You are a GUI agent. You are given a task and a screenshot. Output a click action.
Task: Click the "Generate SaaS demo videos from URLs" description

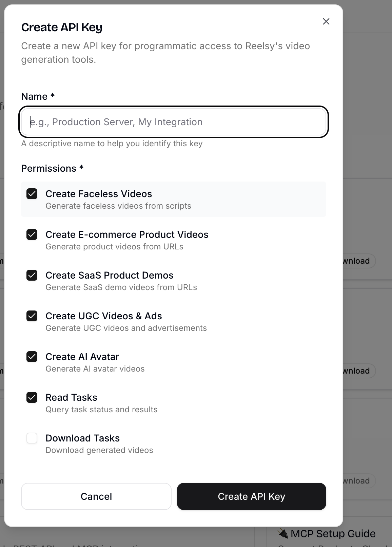(x=121, y=287)
